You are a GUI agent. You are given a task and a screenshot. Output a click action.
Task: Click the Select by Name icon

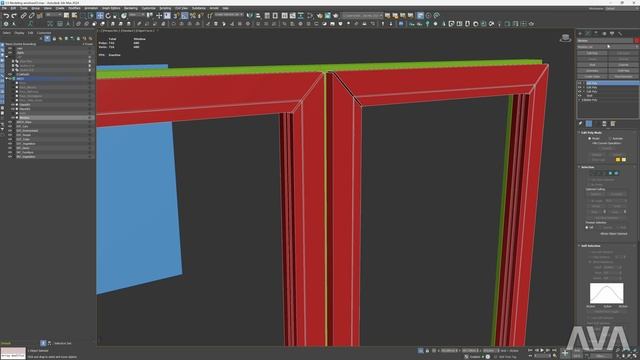(75, 16)
